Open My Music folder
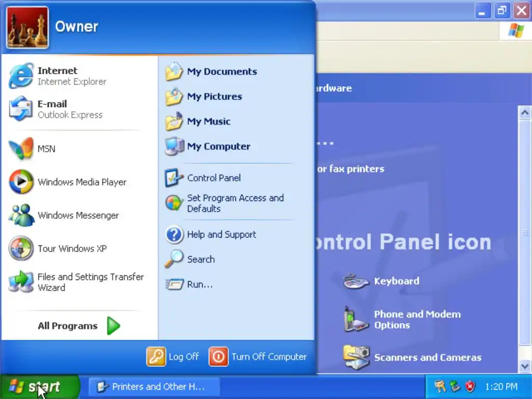The height and width of the screenshot is (399, 532). (198, 122)
